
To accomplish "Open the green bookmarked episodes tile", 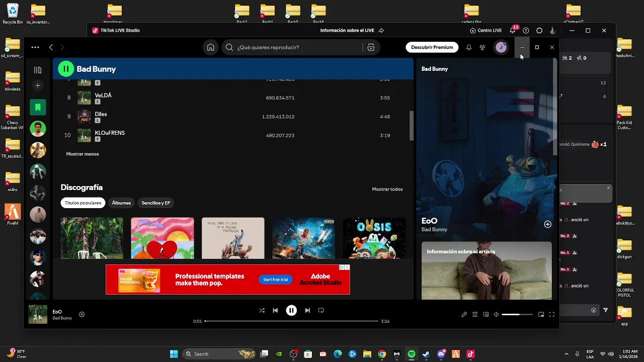I will 38,107.
